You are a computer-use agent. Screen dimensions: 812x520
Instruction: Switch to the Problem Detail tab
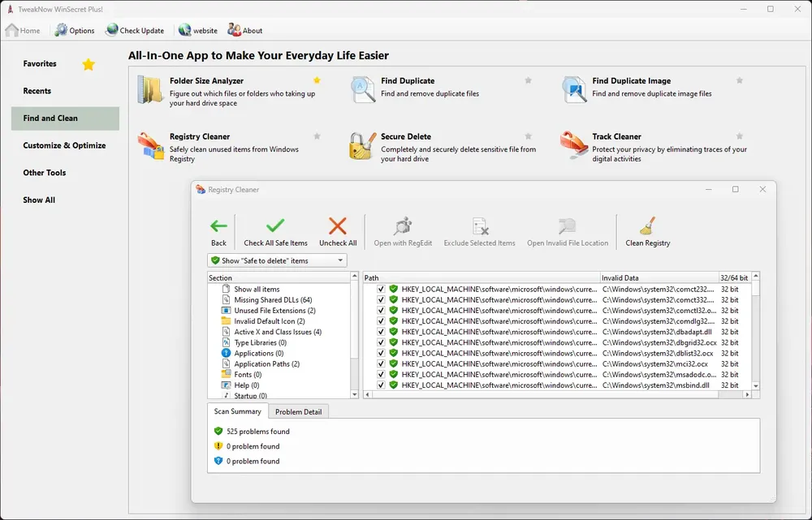coord(298,412)
